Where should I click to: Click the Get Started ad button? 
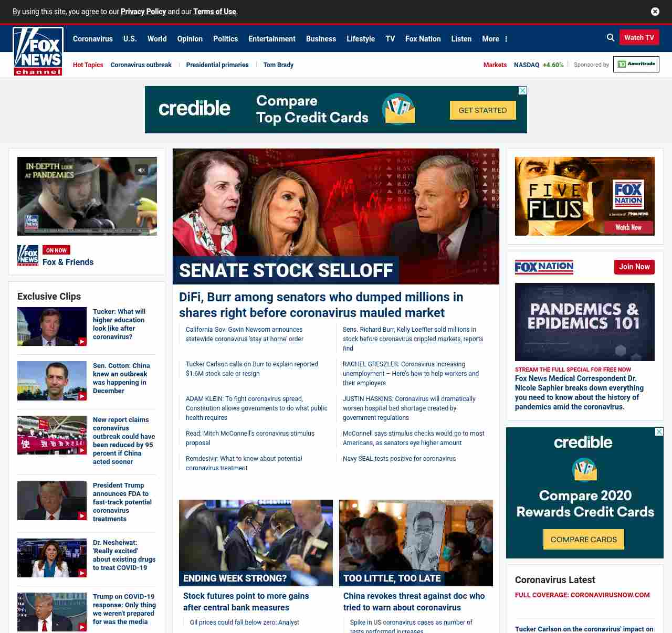(482, 110)
